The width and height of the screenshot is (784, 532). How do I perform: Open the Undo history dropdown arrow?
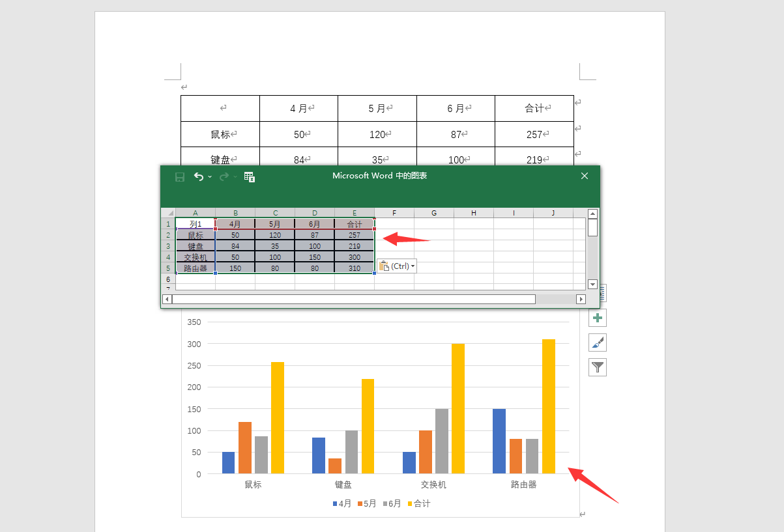(x=210, y=177)
